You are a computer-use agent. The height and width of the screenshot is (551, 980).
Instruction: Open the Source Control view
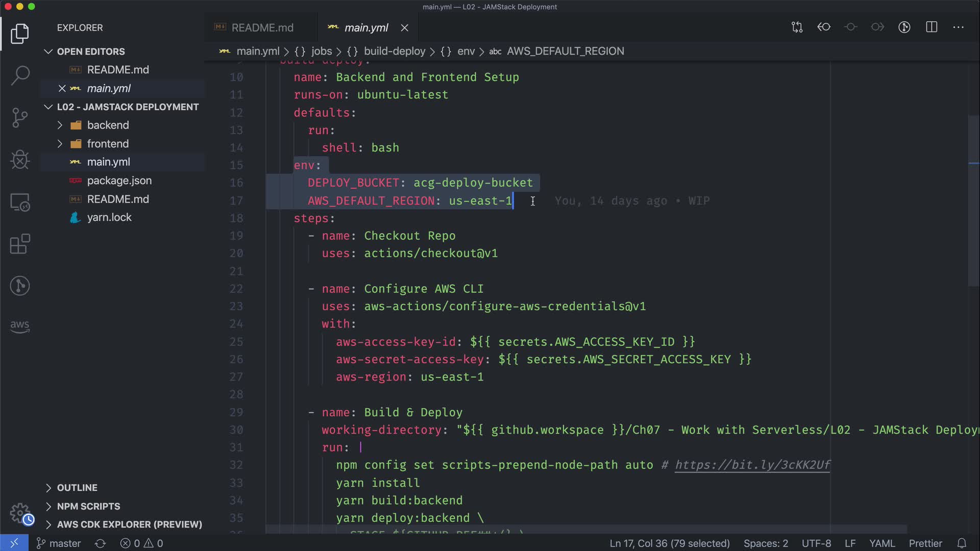(x=20, y=118)
